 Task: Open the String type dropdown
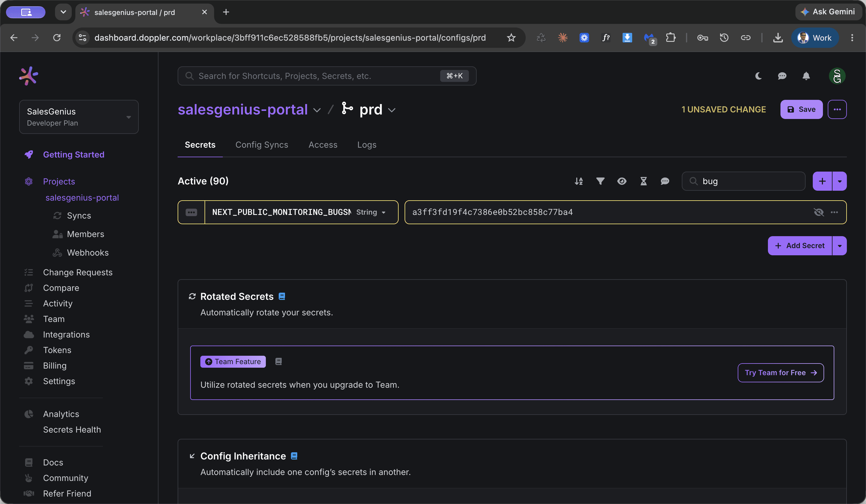click(x=371, y=212)
